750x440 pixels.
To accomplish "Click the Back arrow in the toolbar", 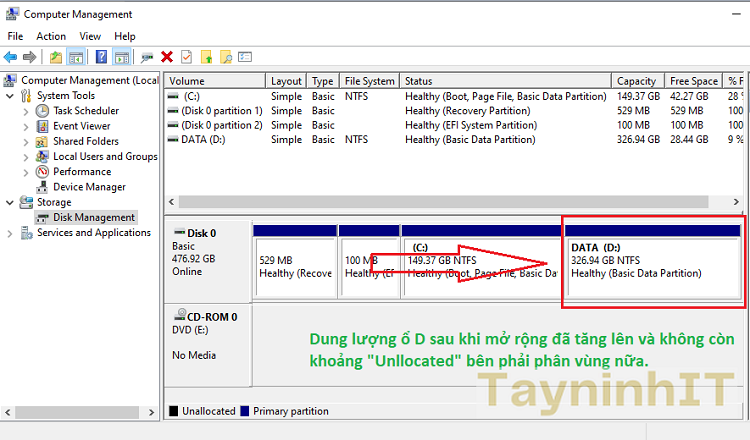I will coord(10,57).
